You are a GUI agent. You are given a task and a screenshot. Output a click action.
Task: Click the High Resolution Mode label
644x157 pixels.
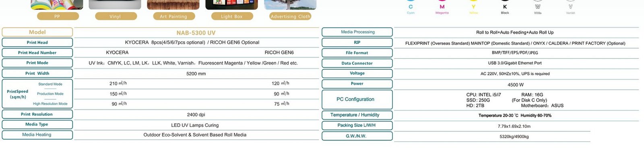50,104
